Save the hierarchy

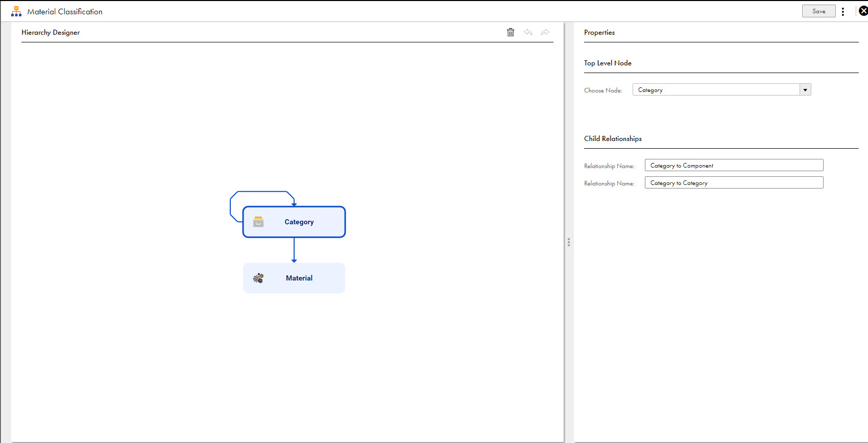click(x=819, y=11)
